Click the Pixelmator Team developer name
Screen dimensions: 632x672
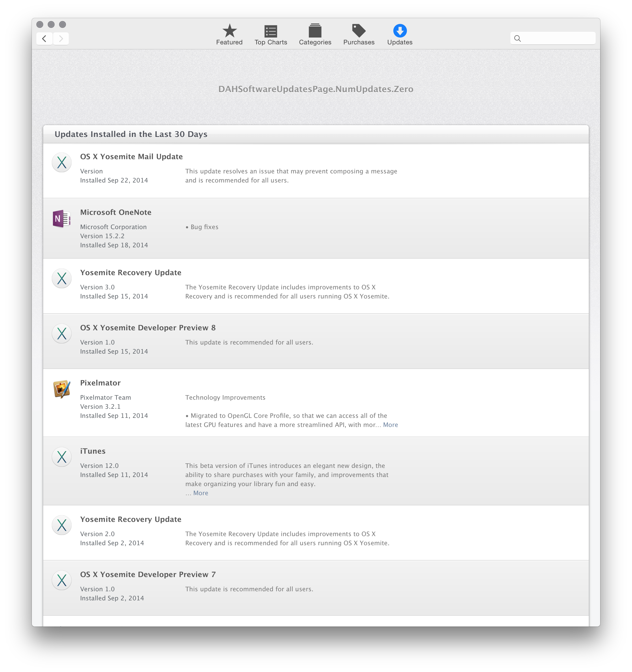tap(105, 397)
